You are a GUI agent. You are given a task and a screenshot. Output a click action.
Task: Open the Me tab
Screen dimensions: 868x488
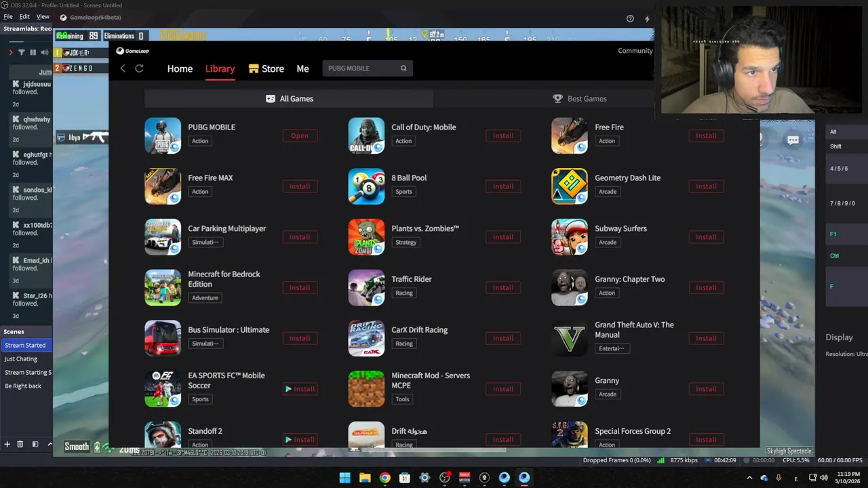(302, 68)
